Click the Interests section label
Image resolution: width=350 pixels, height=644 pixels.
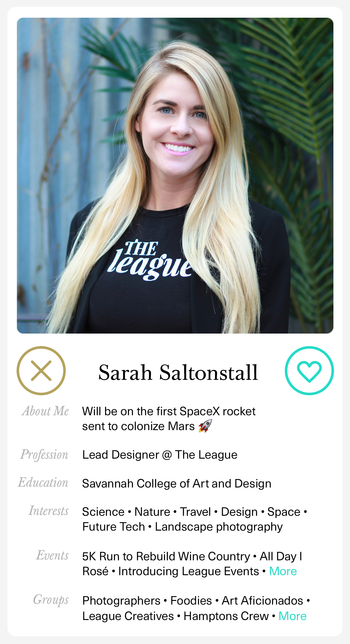pyautogui.click(x=49, y=511)
